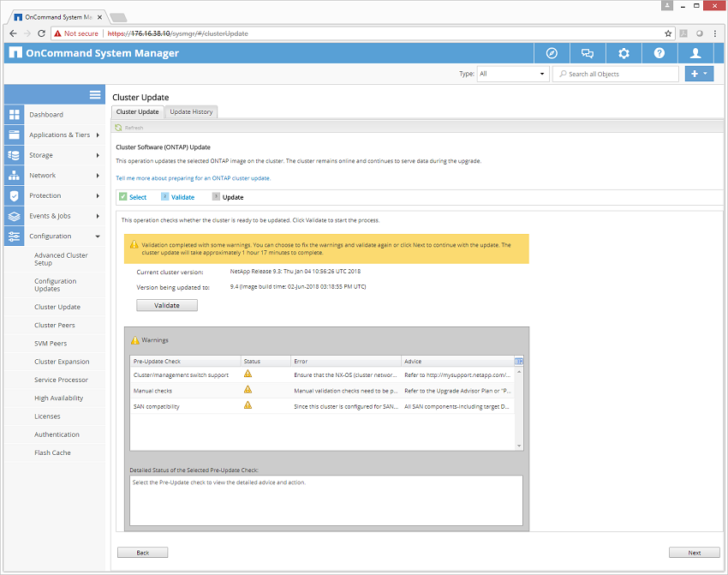Click the Next button

pos(694,552)
